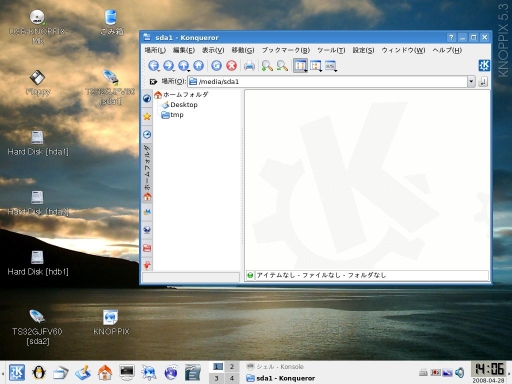The height and width of the screenshot is (384, 512).
Task: Launch the Konsole terminal from panel
Action: tap(127, 372)
